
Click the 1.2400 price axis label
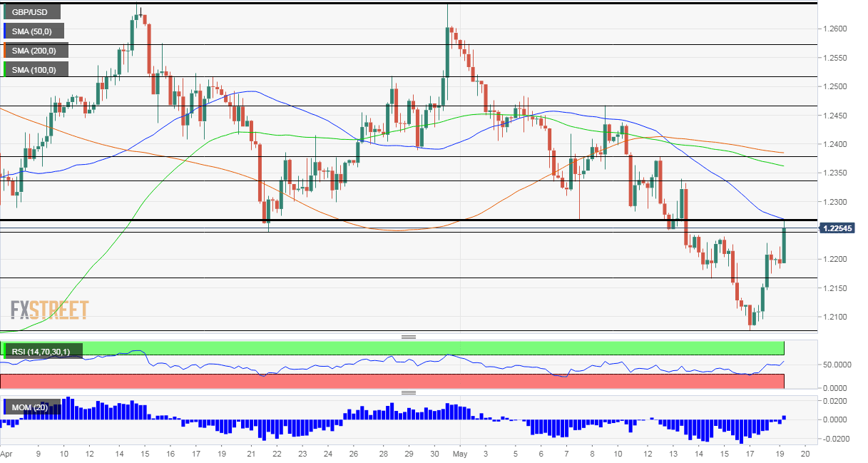coord(834,145)
